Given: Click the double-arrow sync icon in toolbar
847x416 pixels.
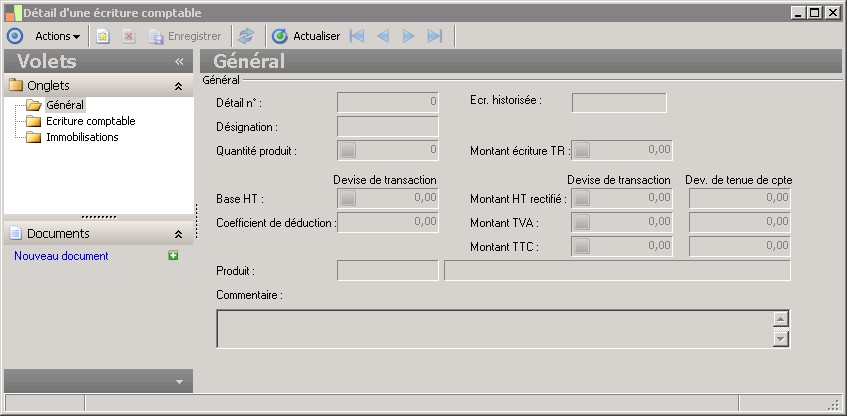Looking at the screenshot, I should (246, 36).
